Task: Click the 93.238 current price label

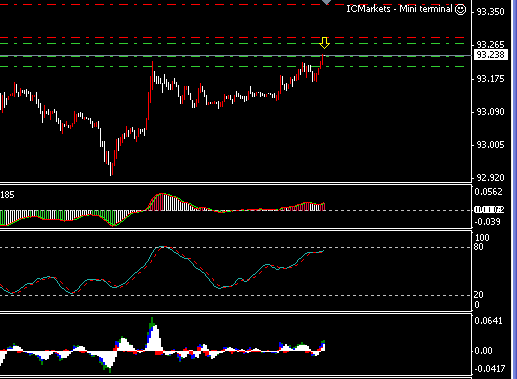Action: [x=491, y=55]
